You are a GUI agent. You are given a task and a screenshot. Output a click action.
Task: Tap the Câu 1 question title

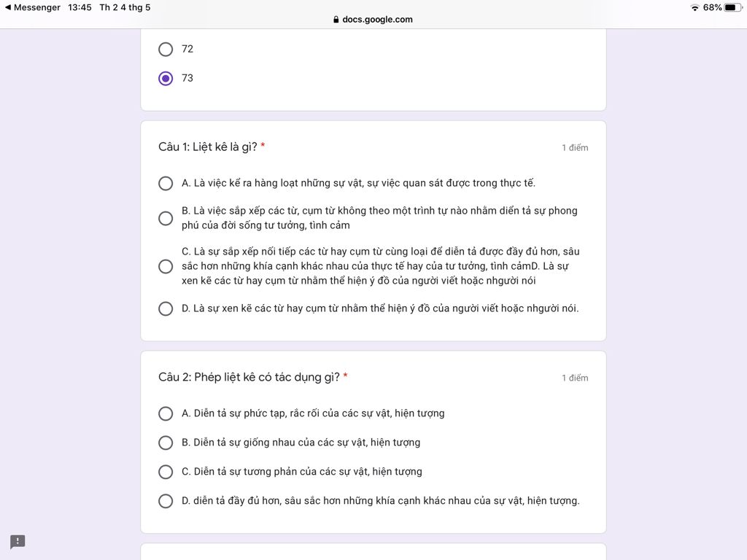coord(207,147)
